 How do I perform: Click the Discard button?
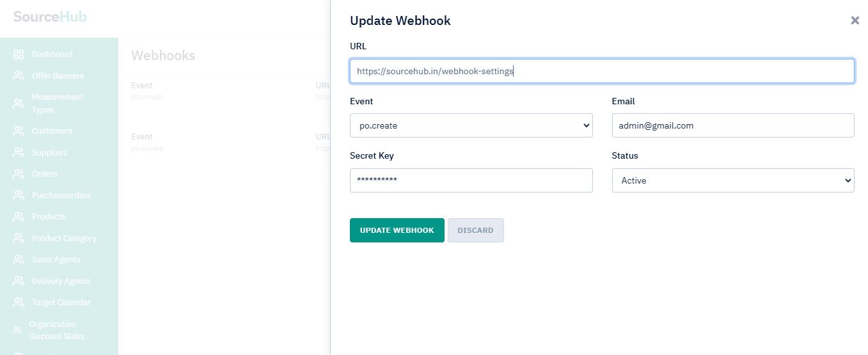(x=475, y=230)
